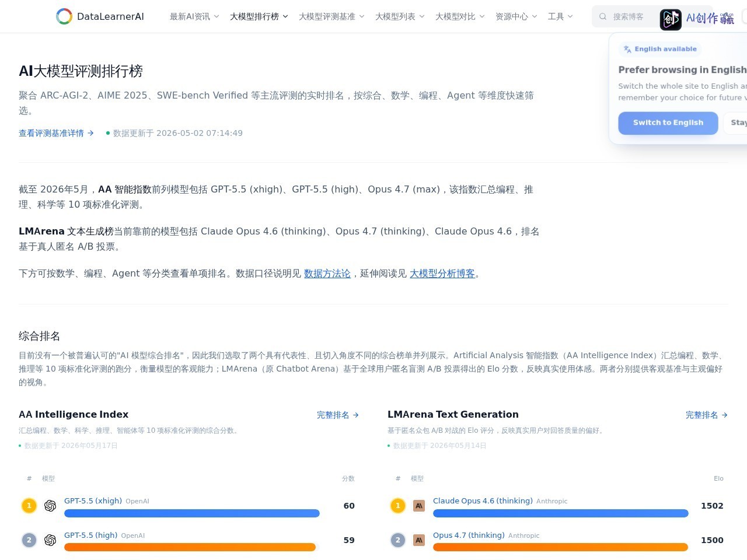The width and height of the screenshot is (747, 560).
Task: Click the 数据更新于 2026年05月17日 note
Action: pyautogui.click(x=71, y=446)
